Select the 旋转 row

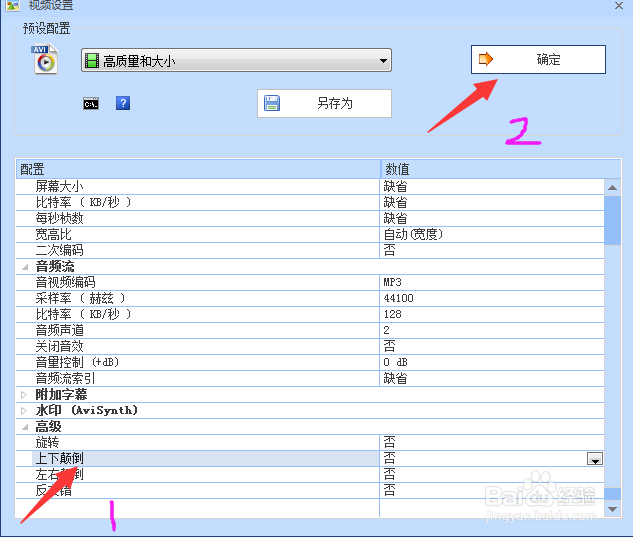(x=310, y=442)
